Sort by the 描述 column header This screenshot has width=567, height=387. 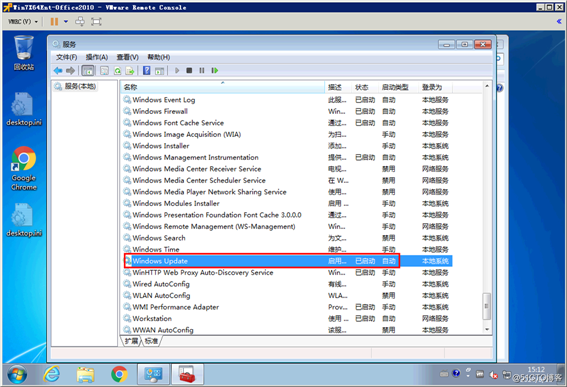[x=338, y=87]
